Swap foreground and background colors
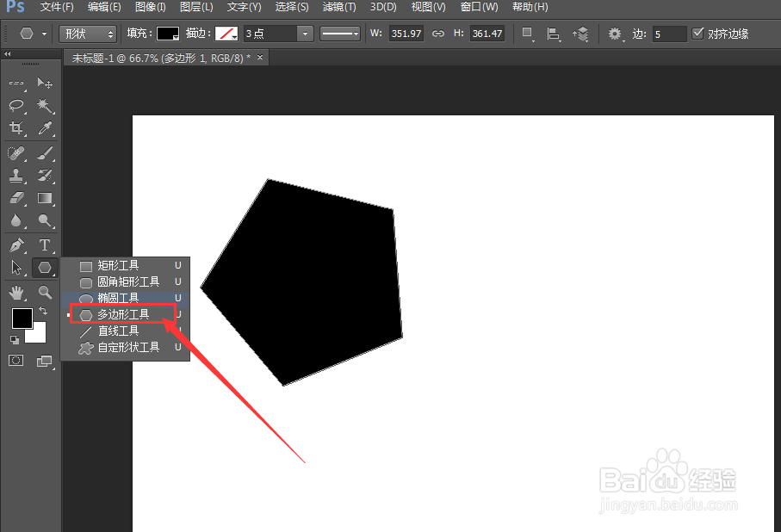The height and width of the screenshot is (532, 781). pyautogui.click(x=43, y=311)
